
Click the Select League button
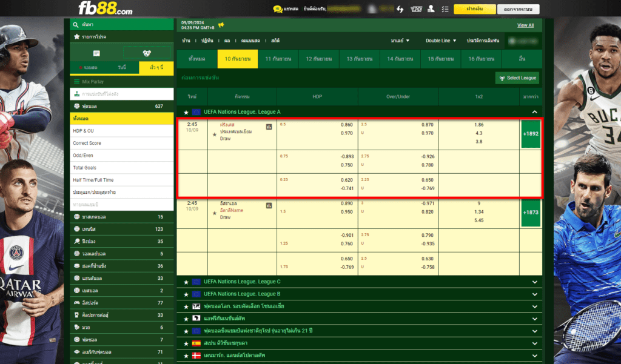[517, 78]
